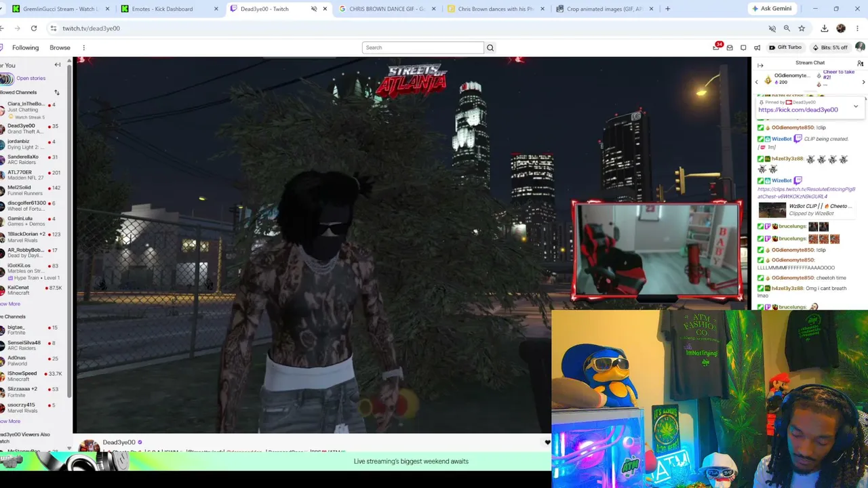
Task: Open the kick.com/dead3ye00 pinned link
Action: click(798, 110)
